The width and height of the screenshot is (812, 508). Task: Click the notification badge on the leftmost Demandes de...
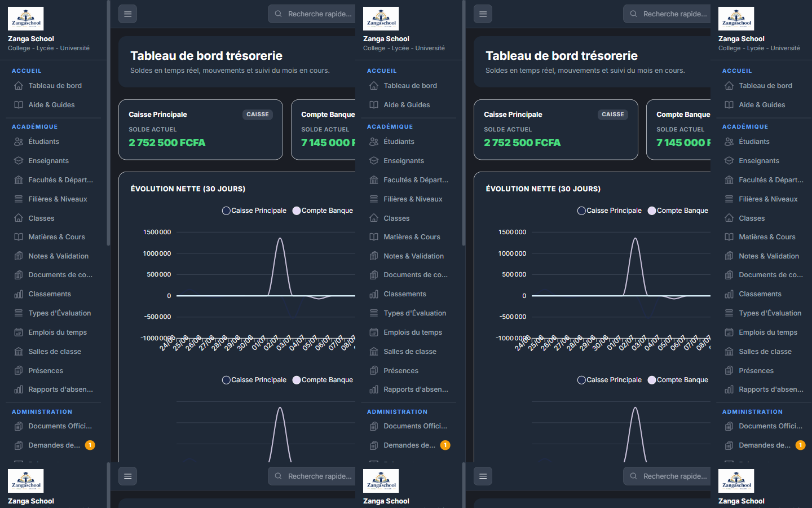[x=90, y=445]
